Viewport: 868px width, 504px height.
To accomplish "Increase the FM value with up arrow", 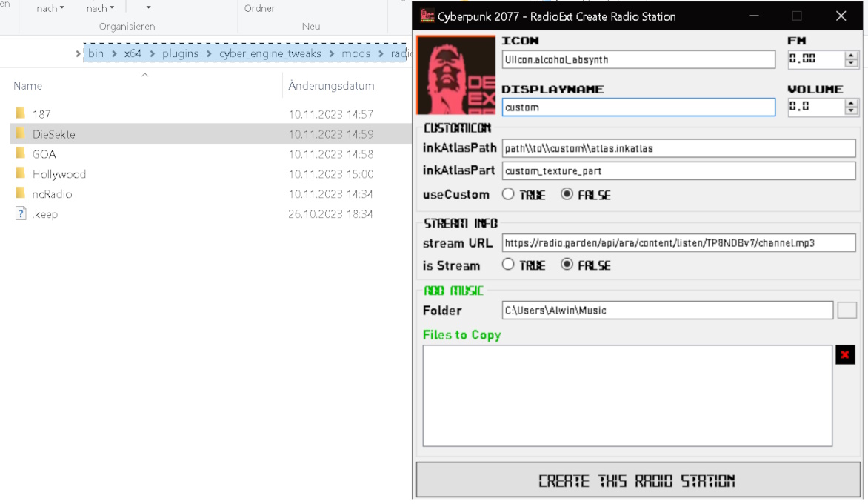I will pos(852,55).
